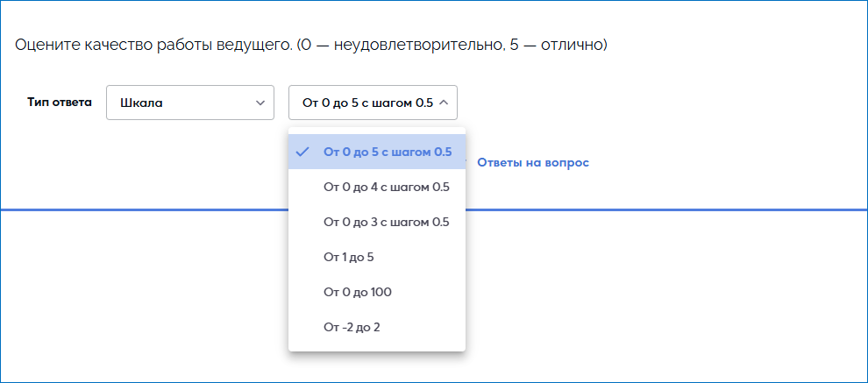This screenshot has height=383, width=868.
Task: Collapse the scale list using its up arrow
Action: point(444,103)
